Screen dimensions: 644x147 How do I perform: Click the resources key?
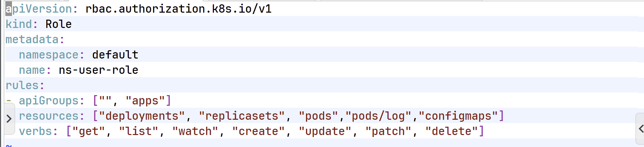pos(49,116)
